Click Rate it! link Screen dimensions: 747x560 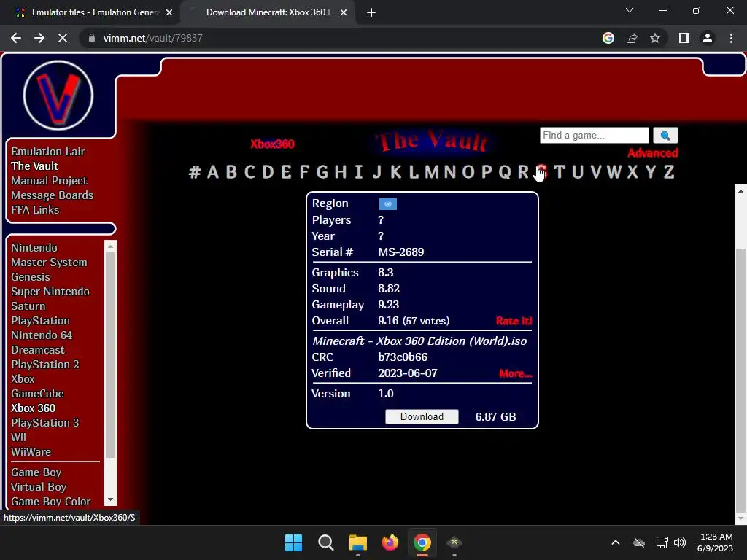click(x=514, y=321)
